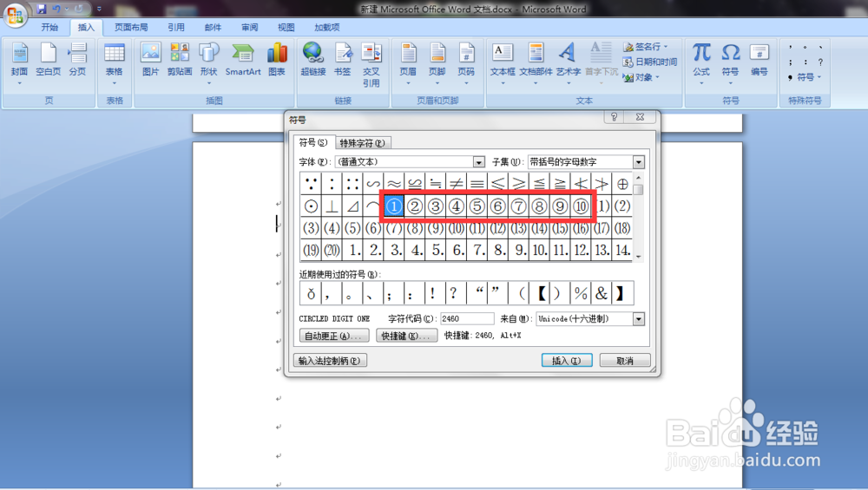Pick the recently used 【 bracket symbol
Screen dimensions: 868x490
[x=539, y=293]
